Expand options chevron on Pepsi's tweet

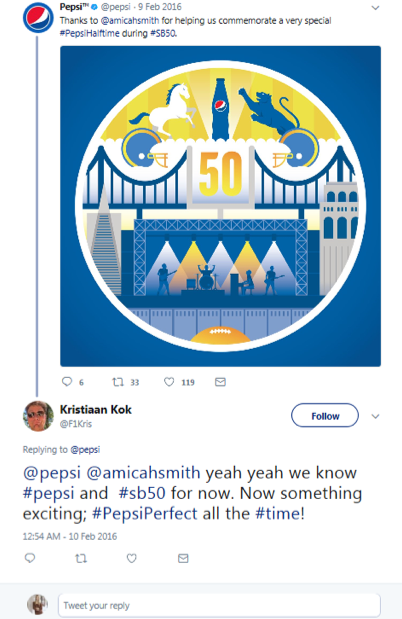point(375,8)
